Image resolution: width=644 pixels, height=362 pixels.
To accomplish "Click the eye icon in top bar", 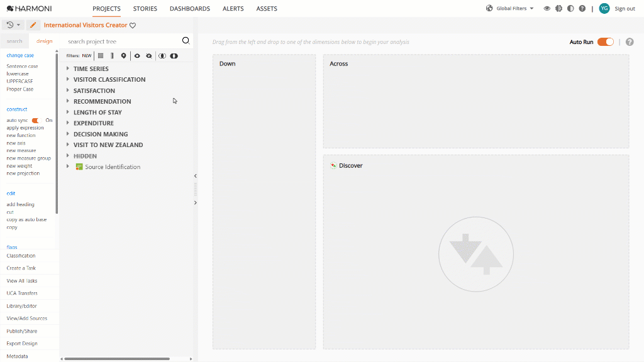I will tap(547, 9).
